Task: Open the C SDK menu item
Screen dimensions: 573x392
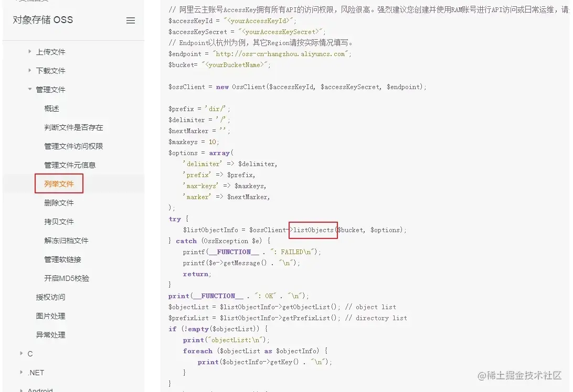Action: [30, 354]
